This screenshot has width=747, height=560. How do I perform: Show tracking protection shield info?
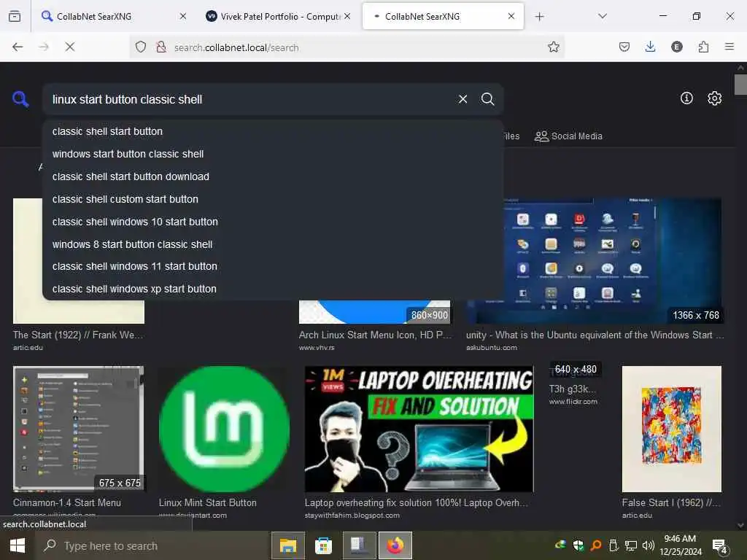click(141, 47)
